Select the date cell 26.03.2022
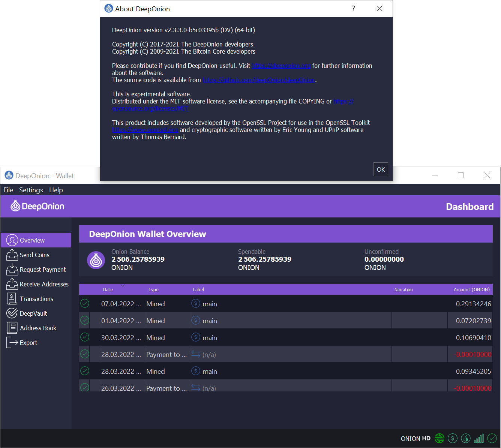 tap(121, 388)
